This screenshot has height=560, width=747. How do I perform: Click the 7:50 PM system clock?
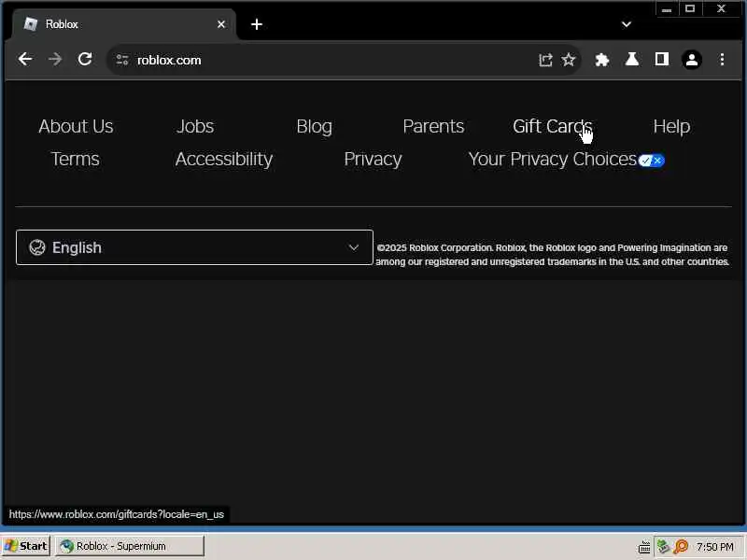pos(715,547)
